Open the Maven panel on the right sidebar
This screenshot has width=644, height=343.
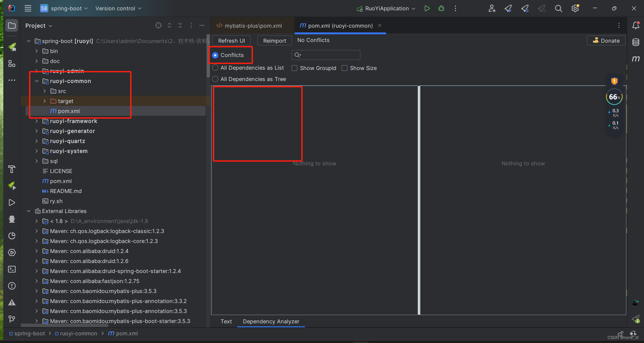636,59
